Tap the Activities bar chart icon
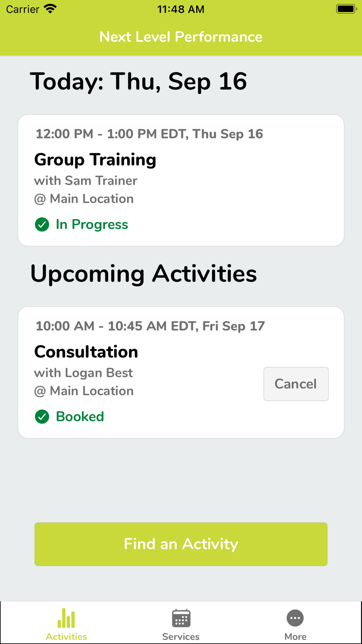 click(x=66, y=618)
